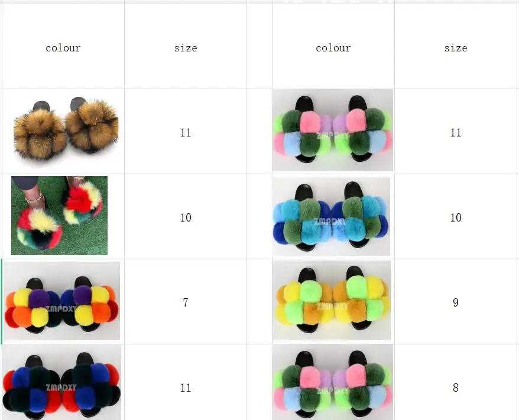Click the bottom pink green pastel slippers image

click(x=332, y=382)
